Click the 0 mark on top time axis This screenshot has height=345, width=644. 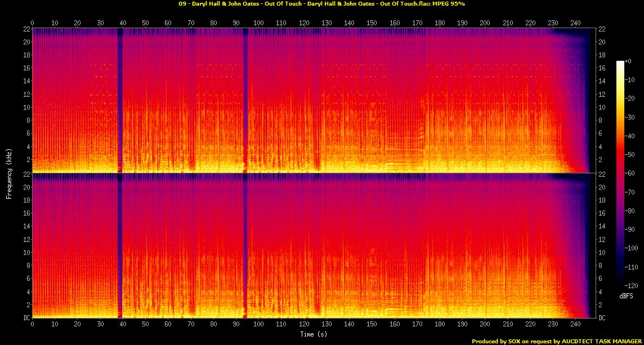(32, 23)
